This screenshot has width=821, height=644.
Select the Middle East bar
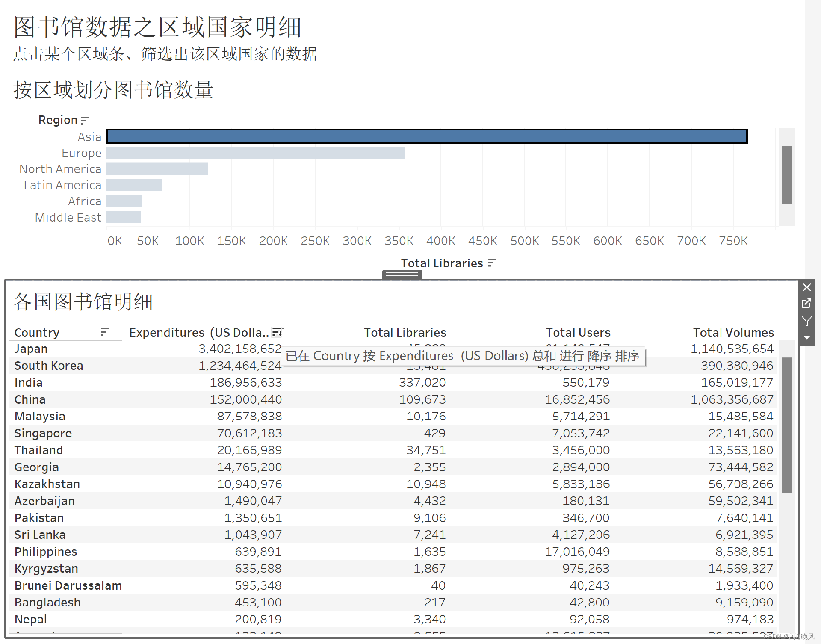123,217
